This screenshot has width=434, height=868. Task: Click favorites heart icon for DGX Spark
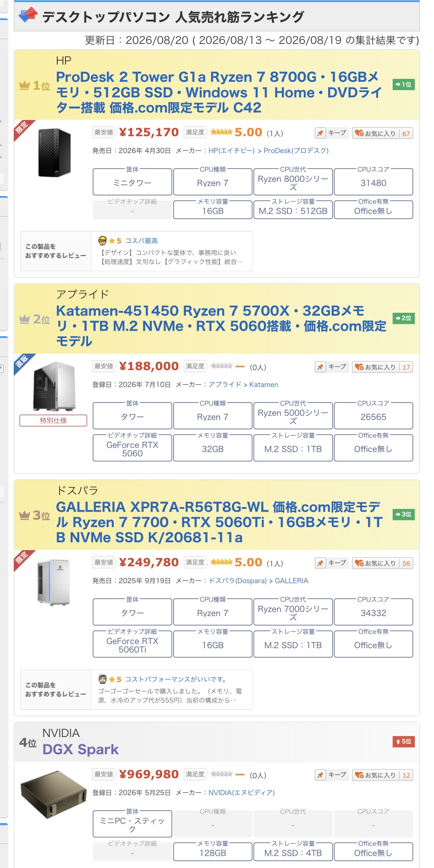coord(359,775)
